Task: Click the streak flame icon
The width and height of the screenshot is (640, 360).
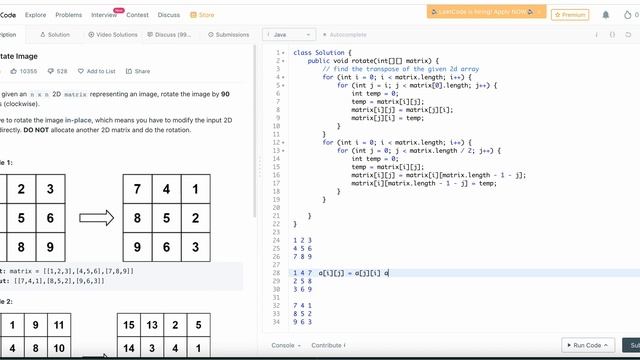Action: (627, 15)
